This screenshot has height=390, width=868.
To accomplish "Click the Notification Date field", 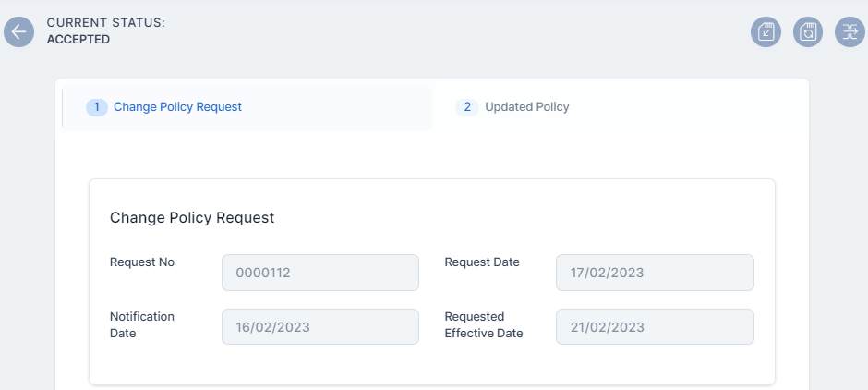I will point(319,327).
